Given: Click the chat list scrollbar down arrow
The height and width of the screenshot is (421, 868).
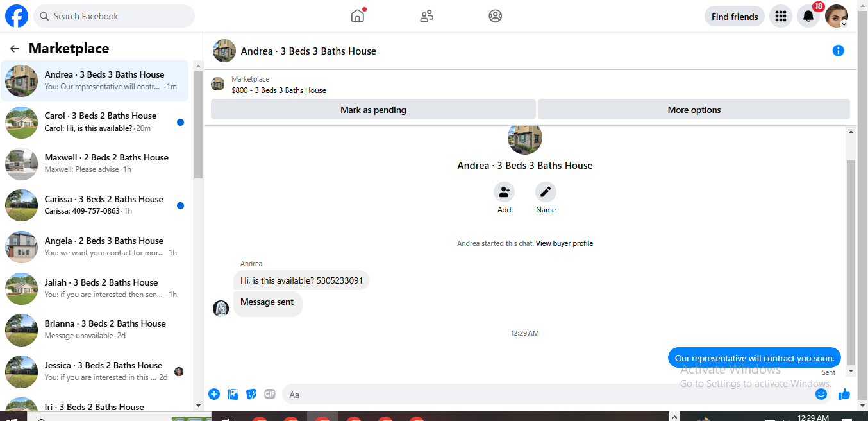Looking at the screenshot, I should click(198, 406).
